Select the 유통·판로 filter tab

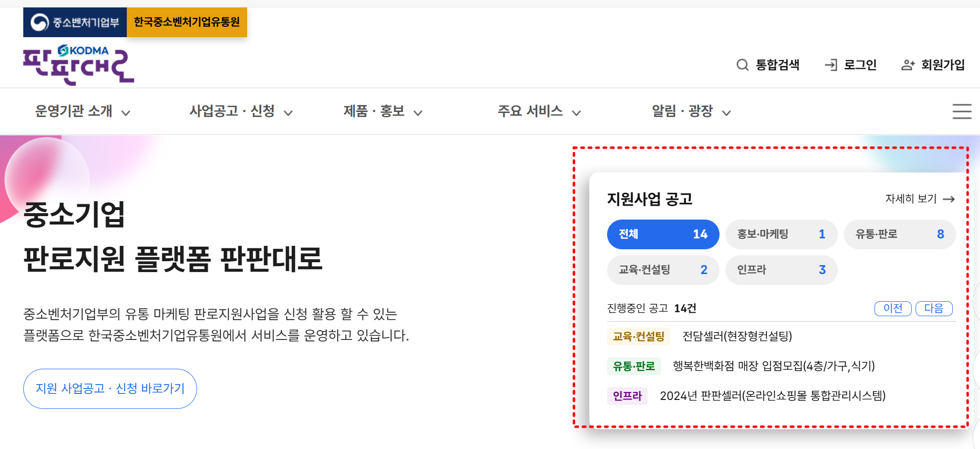click(900, 234)
